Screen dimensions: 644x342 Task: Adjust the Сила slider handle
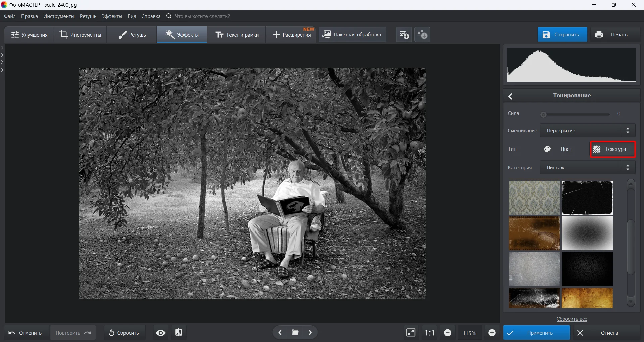[543, 115]
